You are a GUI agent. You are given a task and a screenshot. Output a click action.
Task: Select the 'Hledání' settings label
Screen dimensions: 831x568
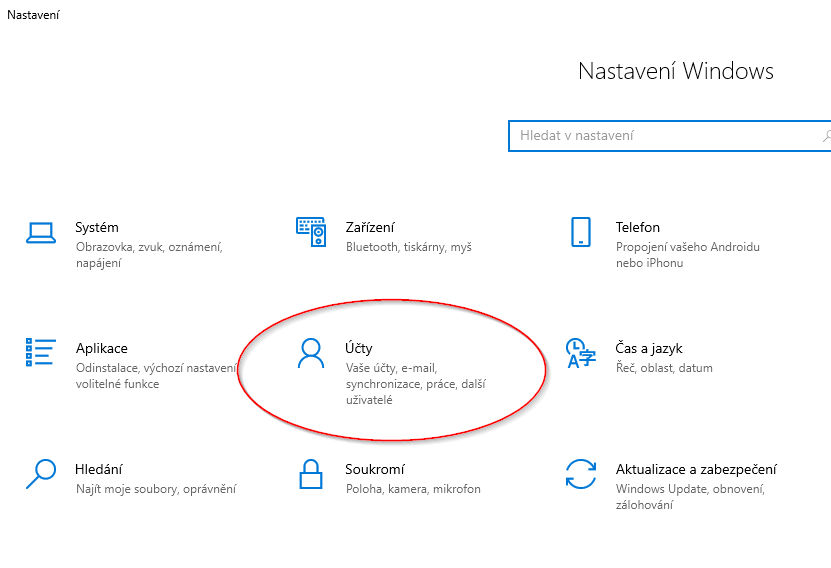[x=99, y=469]
